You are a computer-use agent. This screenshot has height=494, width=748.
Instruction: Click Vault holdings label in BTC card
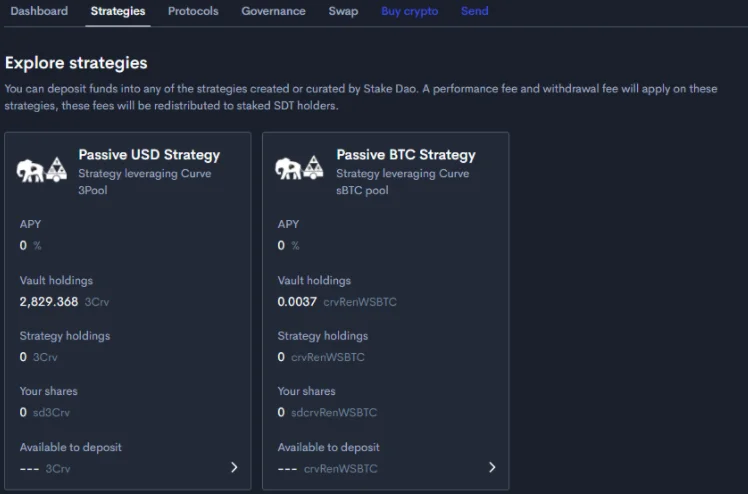[314, 281]
